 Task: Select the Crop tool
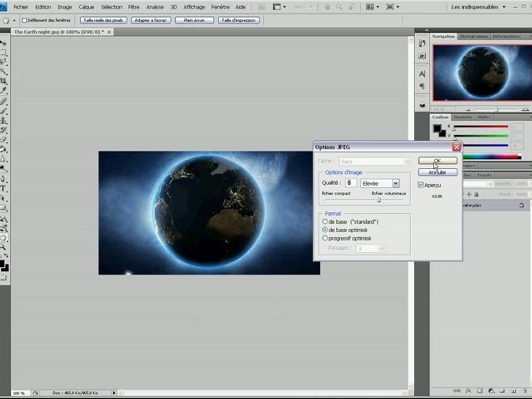click(x=3, y=81)
